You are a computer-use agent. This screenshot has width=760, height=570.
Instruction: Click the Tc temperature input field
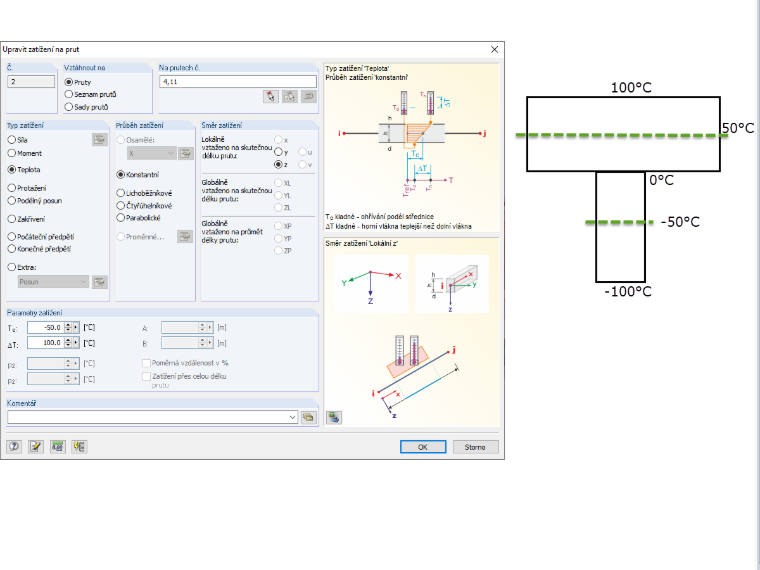pos(46,328)
